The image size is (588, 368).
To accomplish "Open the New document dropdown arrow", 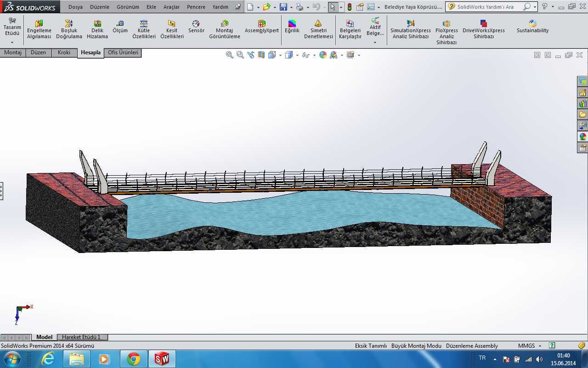I will [x=258, y=7].
